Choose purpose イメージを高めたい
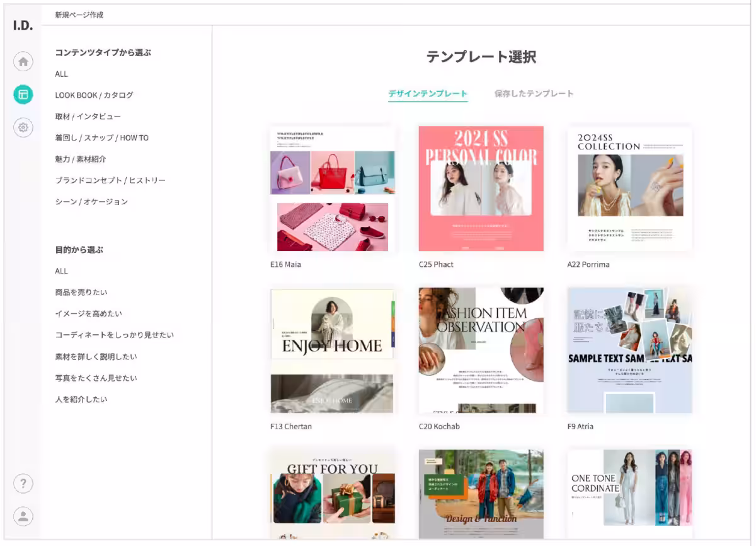 pyautogui.click(x=88, y=313)
